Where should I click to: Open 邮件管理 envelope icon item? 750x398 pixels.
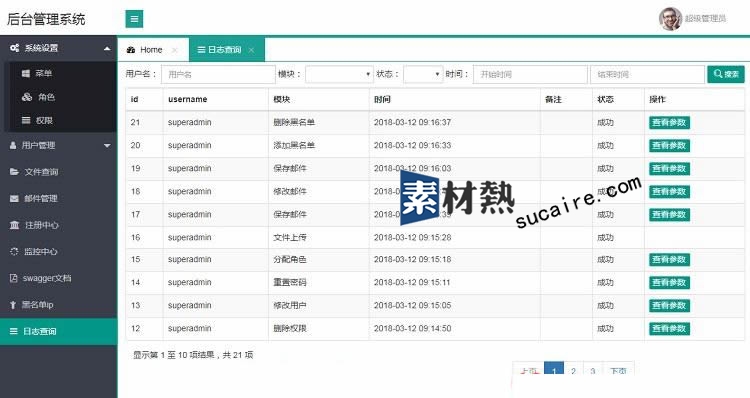[14, 199]
